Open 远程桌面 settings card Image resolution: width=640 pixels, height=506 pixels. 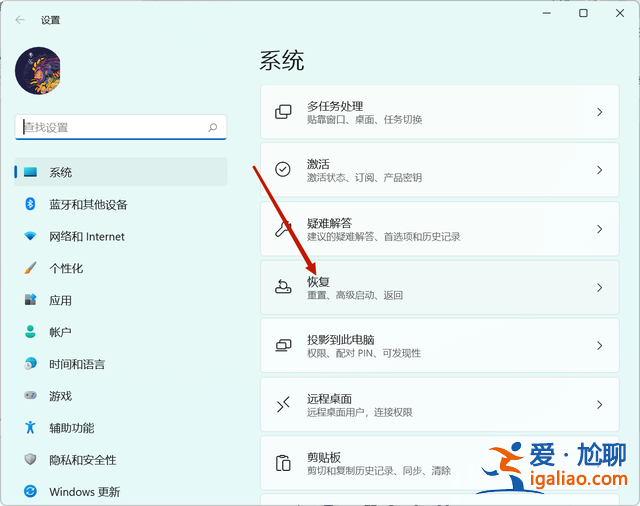[x=440, y=404]
